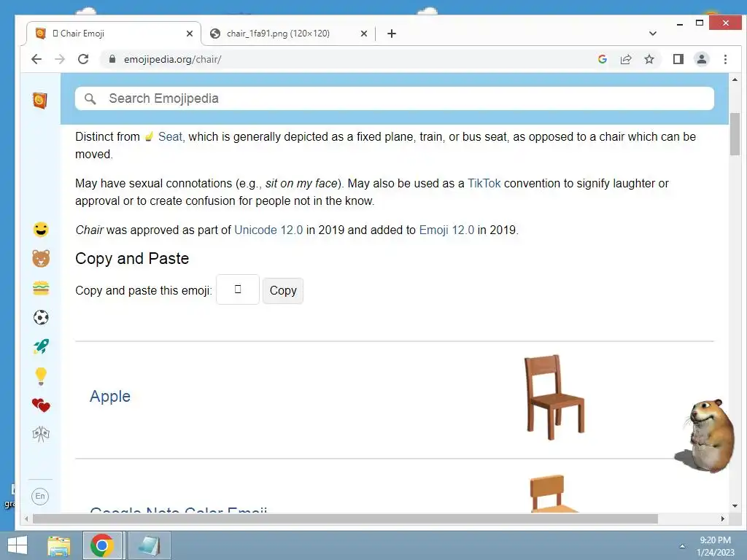
Task: Open Objects light bulb category
Action: tap(41, 376)
